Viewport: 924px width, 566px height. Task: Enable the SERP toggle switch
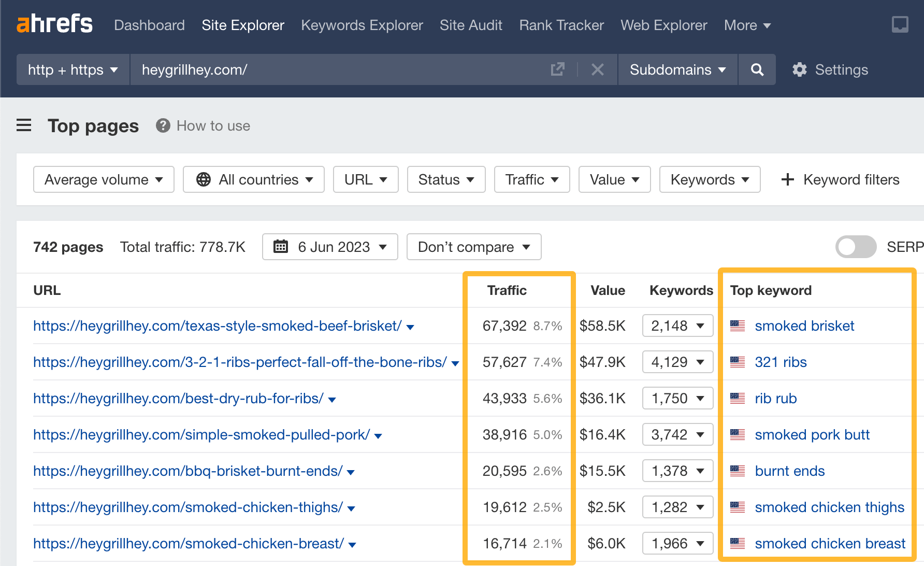click(855, 247)
